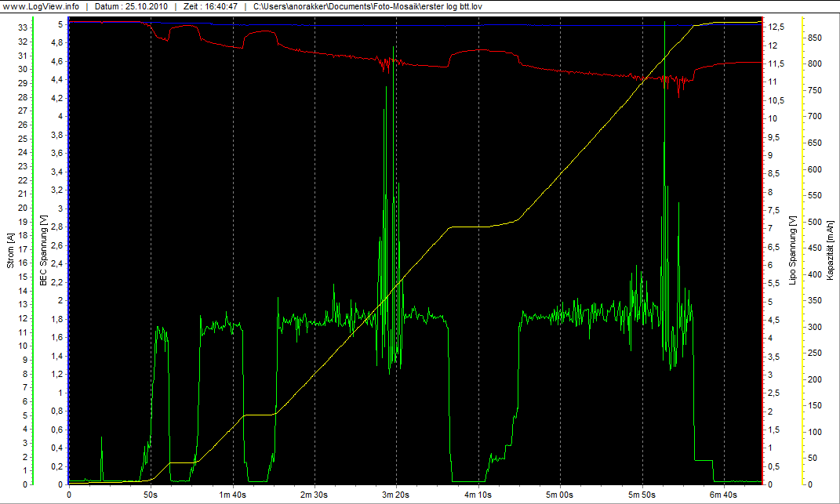
Task: Click the 5m 00s time axis label
Action: 560,495
